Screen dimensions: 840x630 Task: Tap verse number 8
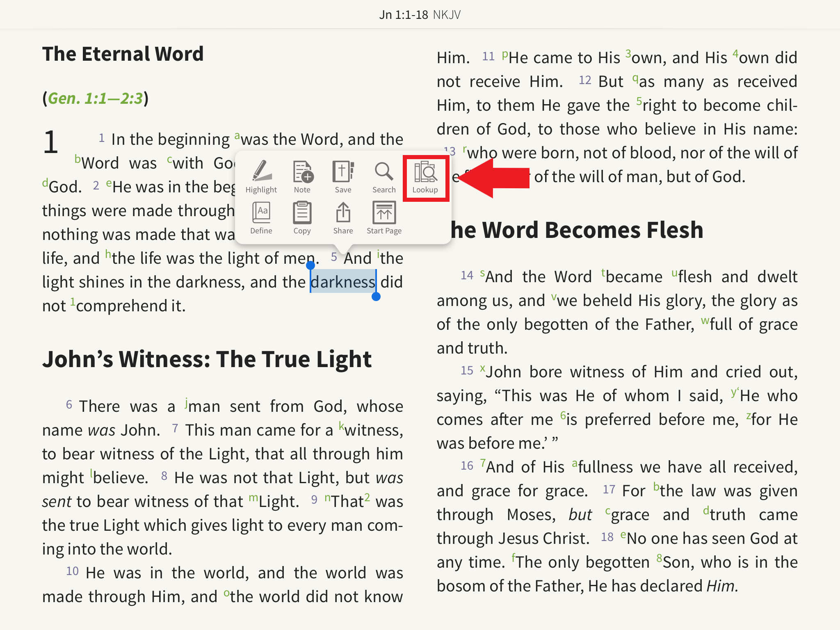coord(164,476)
